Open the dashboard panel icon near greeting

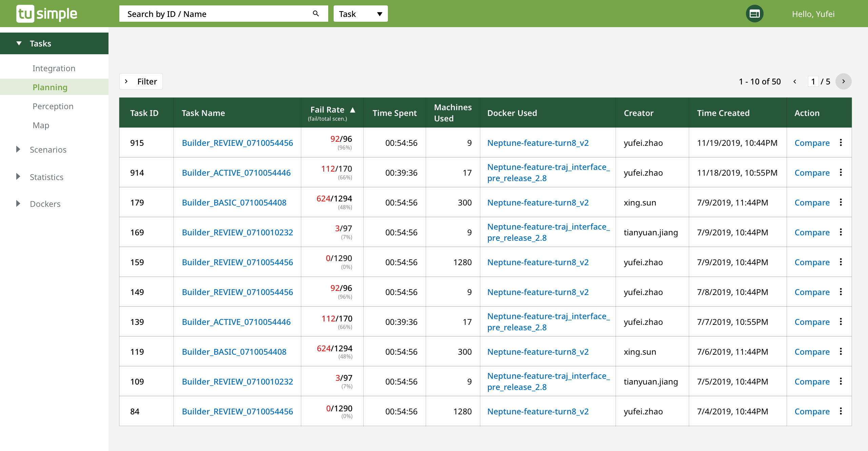click(754, 14)
